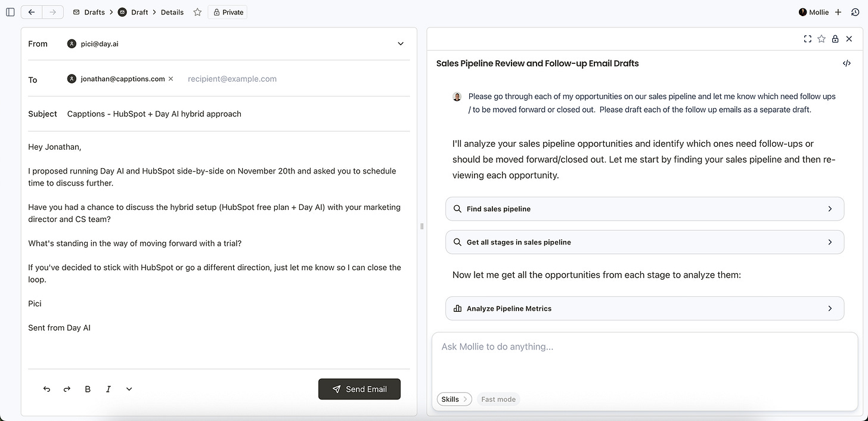Image resolution: width=868 pixels, height=421 pixels.
Task: Toggle the left sidebar panel icon
Action: point(10,12)
